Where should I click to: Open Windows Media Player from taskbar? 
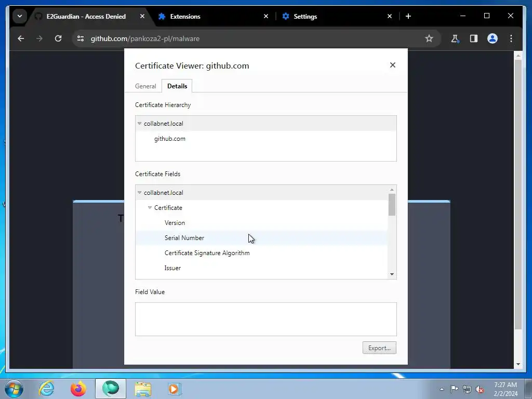(x=175, y=389)
